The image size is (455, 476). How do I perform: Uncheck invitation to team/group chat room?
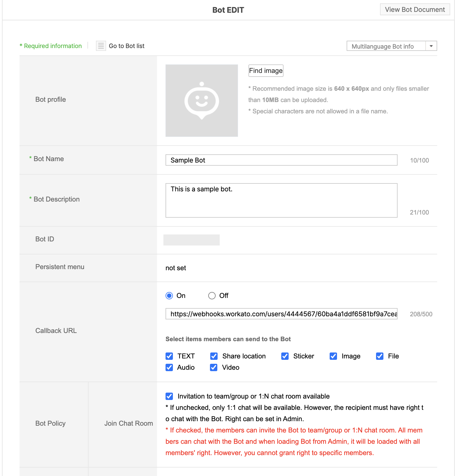(169, 396)
